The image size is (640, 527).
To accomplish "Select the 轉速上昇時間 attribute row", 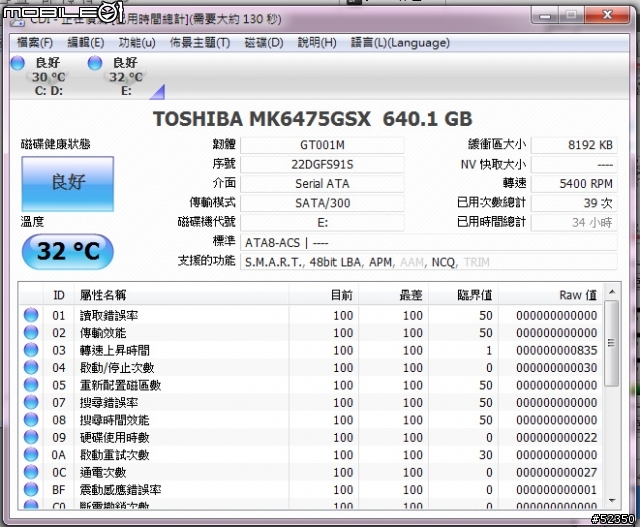I will pos(311,350).
